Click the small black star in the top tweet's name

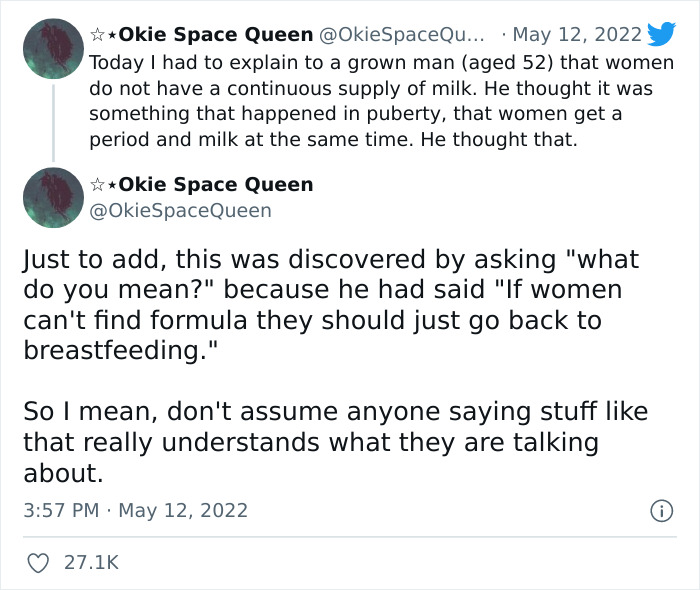[x=110, y=36]
